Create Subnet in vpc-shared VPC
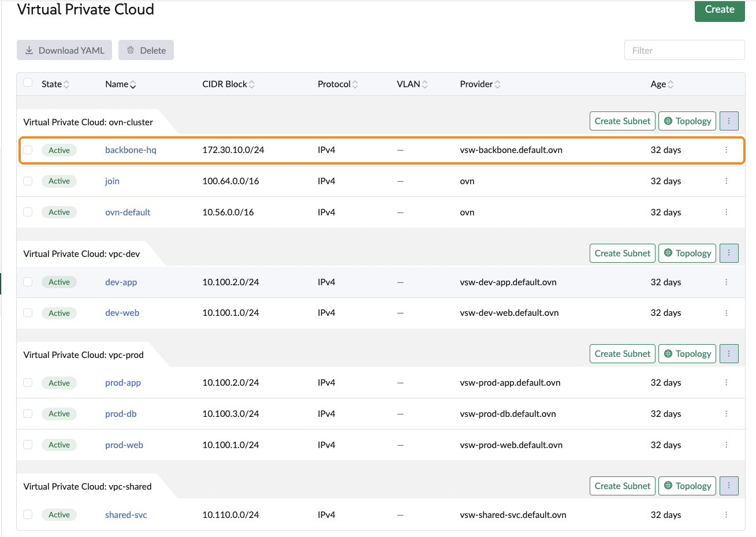 pyautogui.click(x=623, y=486)
